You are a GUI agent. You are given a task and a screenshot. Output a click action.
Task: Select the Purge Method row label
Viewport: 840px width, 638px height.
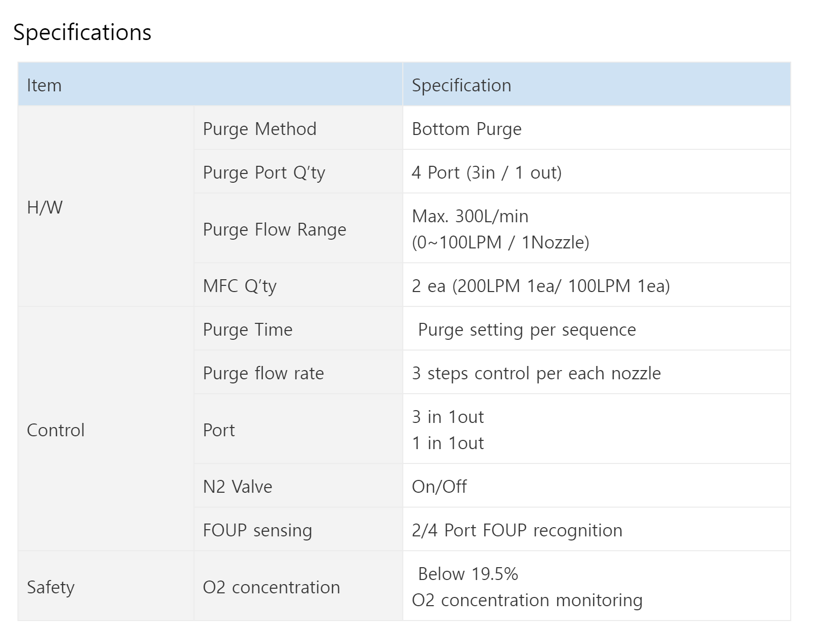tap(260, 129)
